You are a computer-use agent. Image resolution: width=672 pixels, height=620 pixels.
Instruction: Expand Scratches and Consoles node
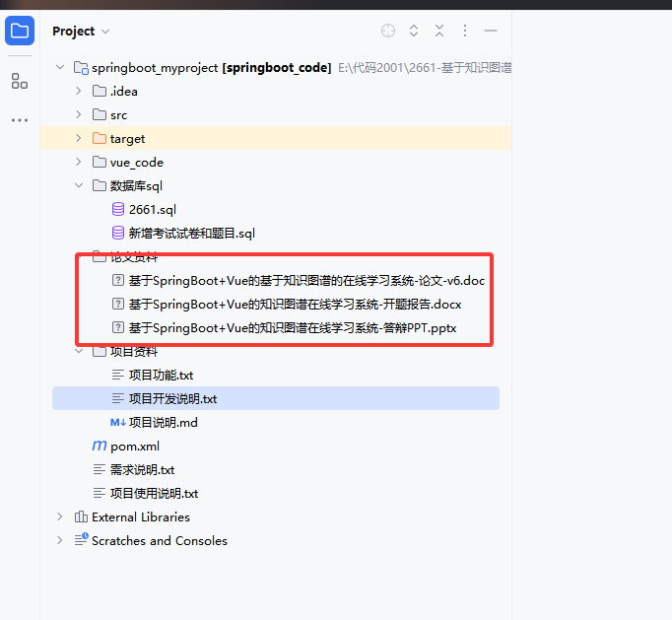click(x=59, y=540)
